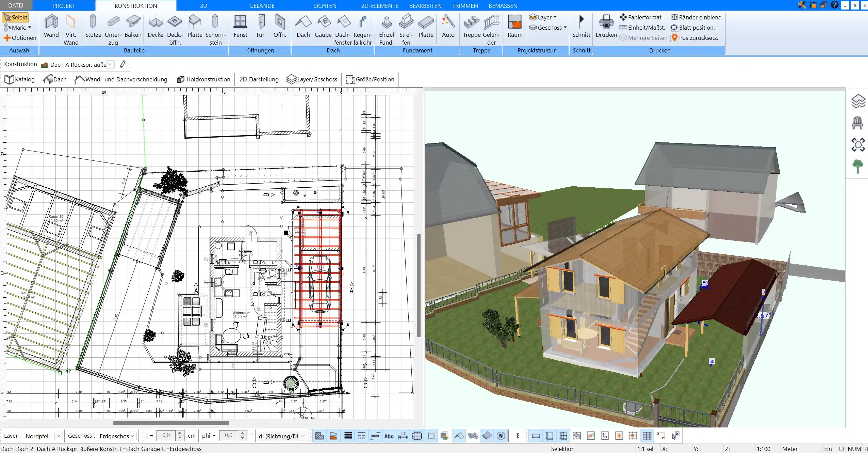Choose the Streifen foundation tool

[x=406, y=30]
